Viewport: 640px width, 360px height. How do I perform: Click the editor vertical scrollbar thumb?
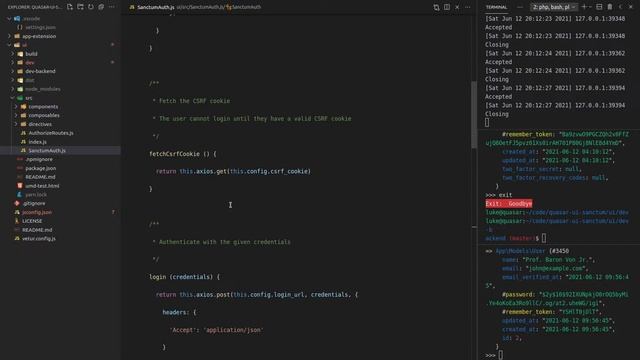pos(474,115)
